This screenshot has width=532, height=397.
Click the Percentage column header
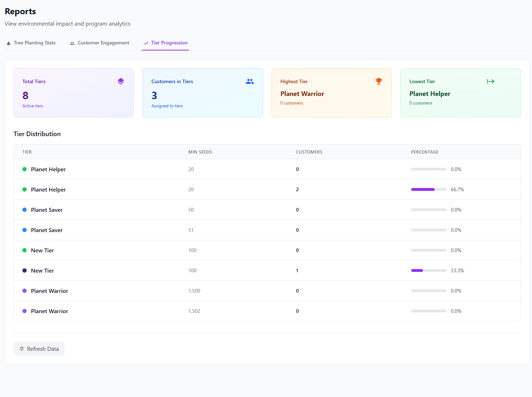pos(425,152)
